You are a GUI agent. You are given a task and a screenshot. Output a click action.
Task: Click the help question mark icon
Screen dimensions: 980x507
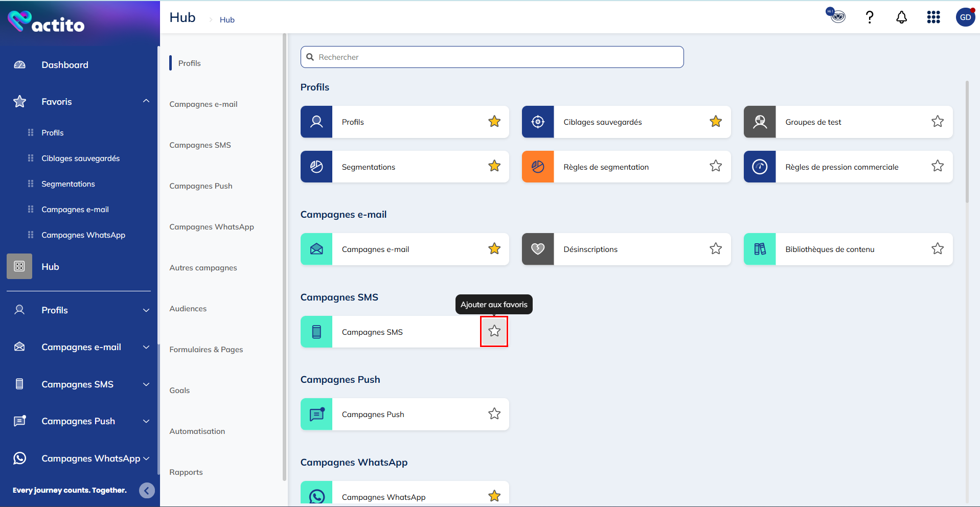tap(869, 17)
